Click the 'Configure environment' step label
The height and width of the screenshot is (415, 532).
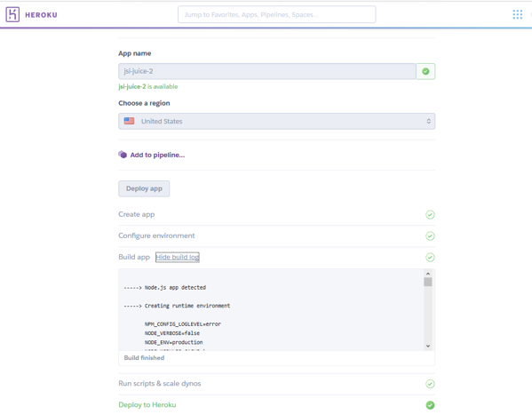(x=156, y=235)
